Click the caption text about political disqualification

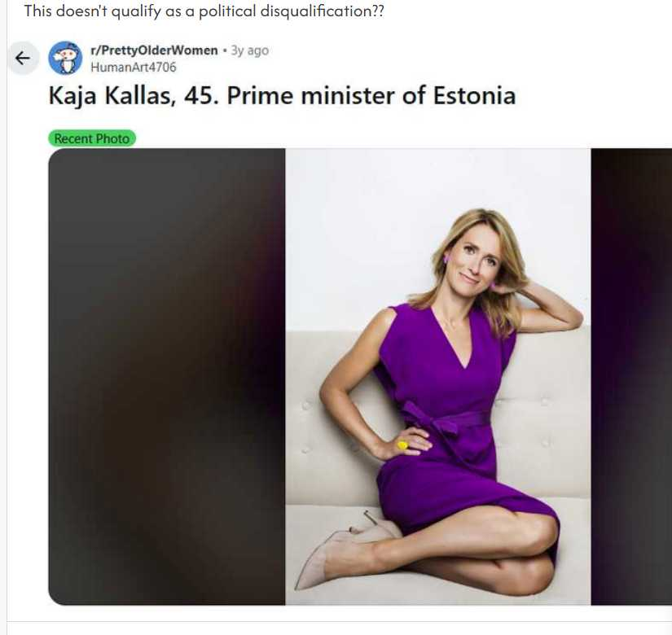(204, 11)
